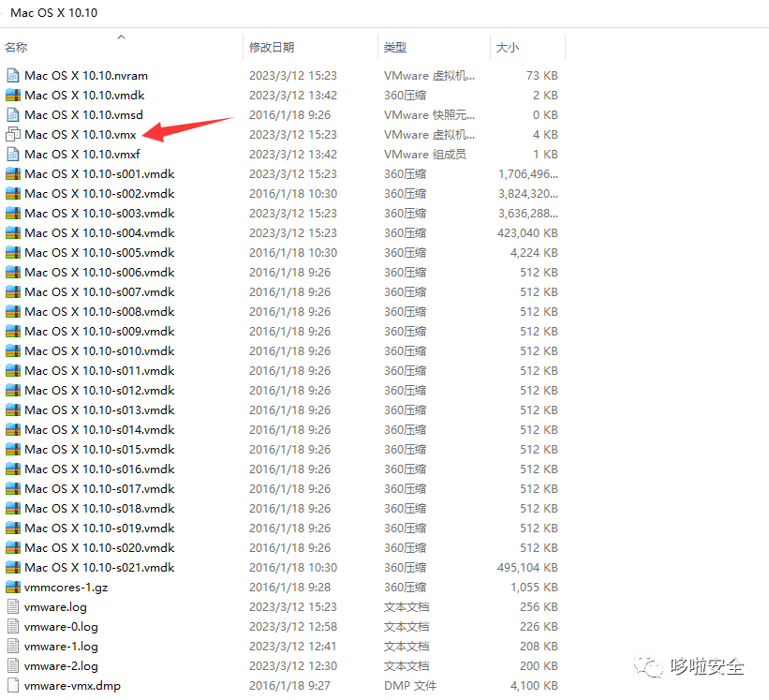Click the 256 KB size of vmware.log

tap(539, 607)
